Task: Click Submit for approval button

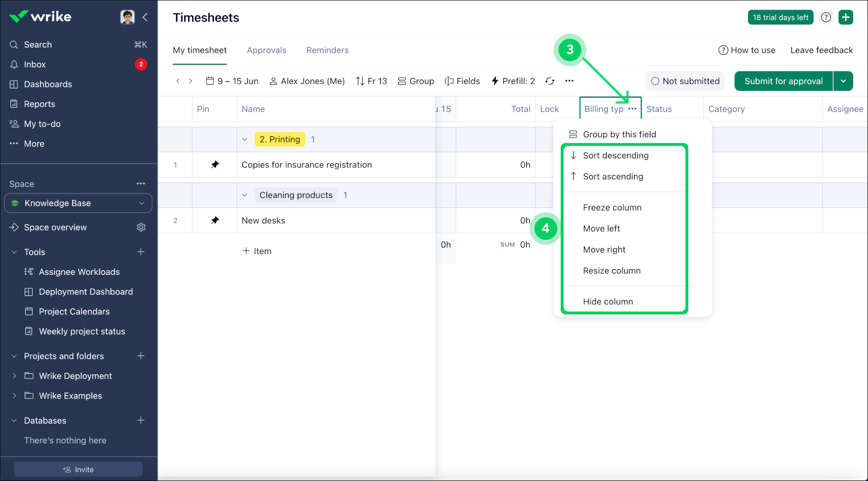Action: [783, 81]
